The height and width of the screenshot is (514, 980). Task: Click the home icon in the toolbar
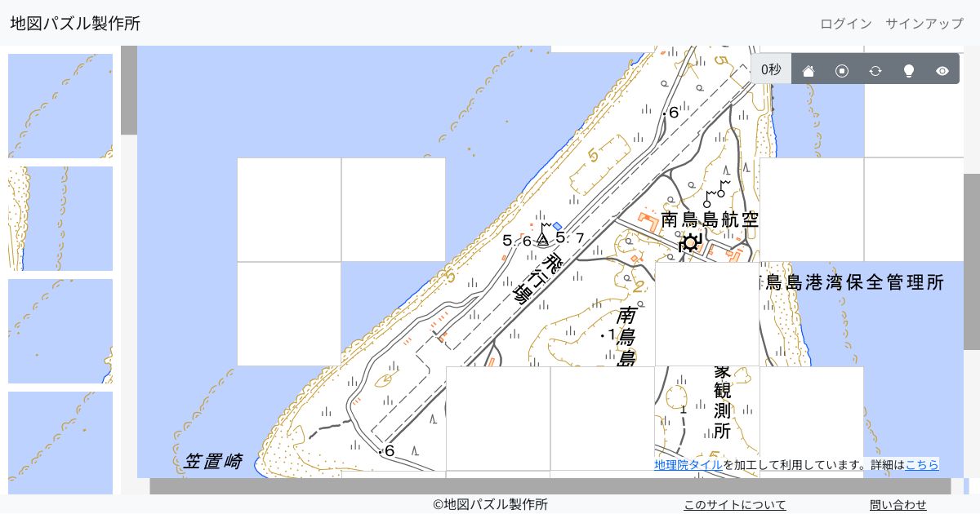(x=808, y=69)
